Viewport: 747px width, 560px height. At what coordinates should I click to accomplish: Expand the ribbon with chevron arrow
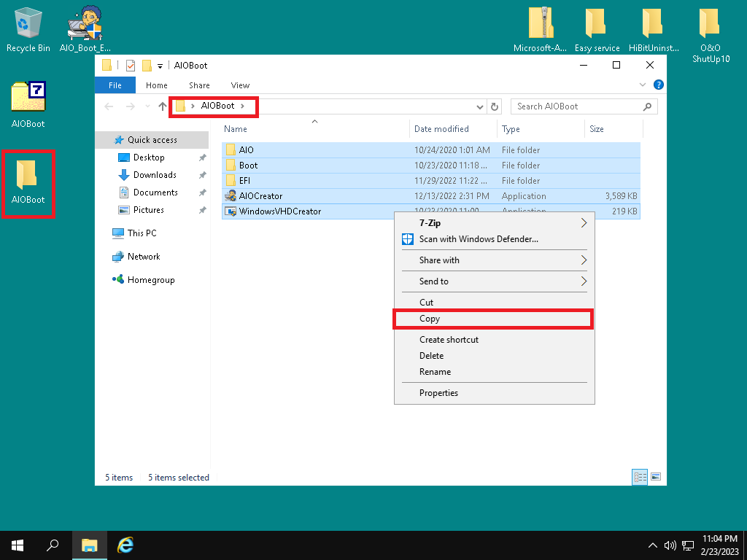pos(643,85)
